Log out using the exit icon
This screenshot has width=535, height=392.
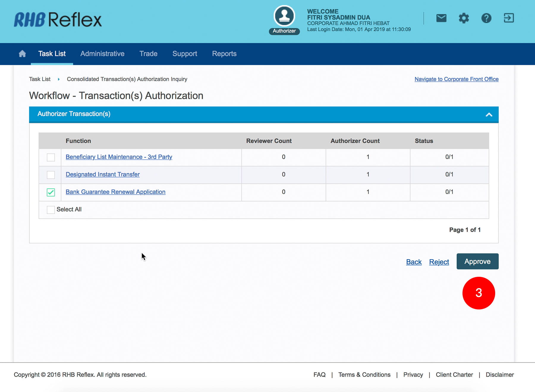coord(509,18)
